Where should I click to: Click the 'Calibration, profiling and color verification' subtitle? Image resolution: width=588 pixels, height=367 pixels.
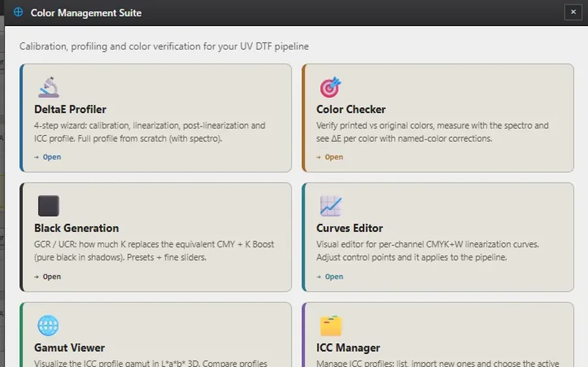pyautogui.click(x=164, y=46)
